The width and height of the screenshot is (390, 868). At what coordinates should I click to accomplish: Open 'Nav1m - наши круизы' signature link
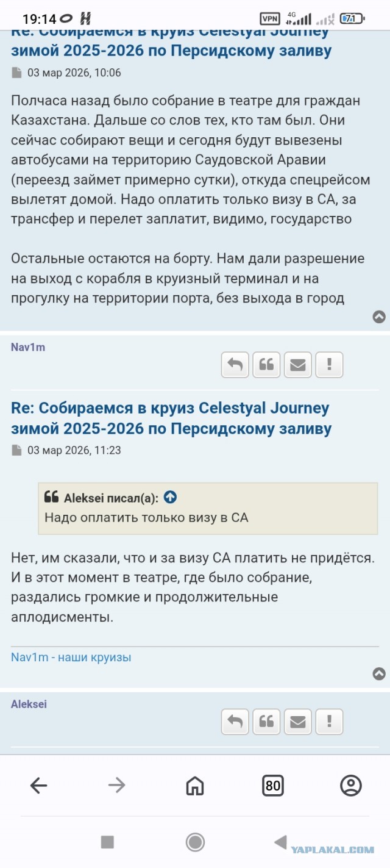(x=71, y=657)
